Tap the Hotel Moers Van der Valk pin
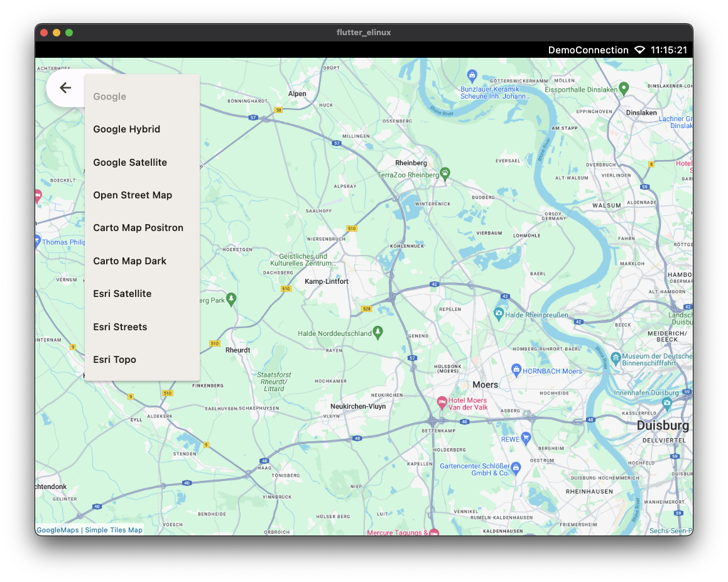Viewport: 728px width, 582px height. point(442,403)
